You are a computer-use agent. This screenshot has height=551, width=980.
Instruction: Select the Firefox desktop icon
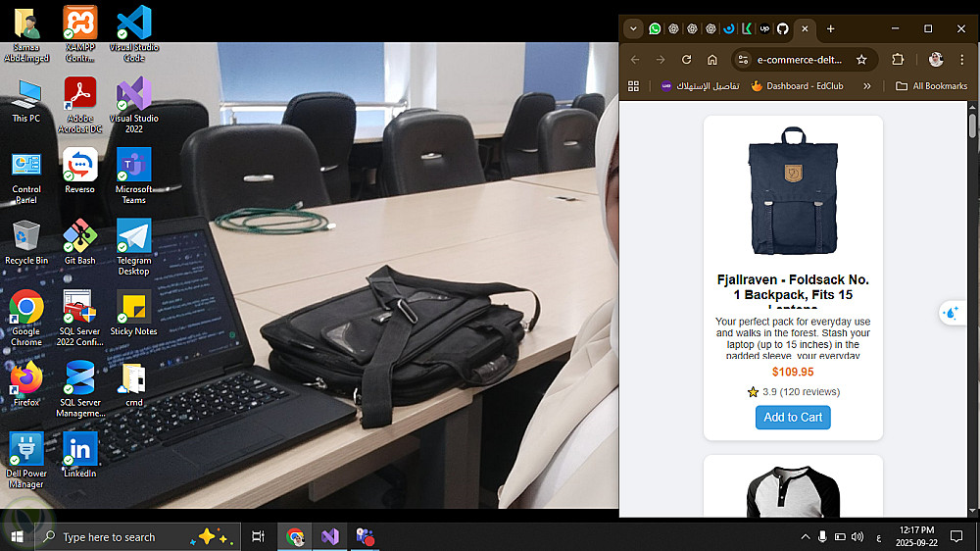(x=26, y=383)
